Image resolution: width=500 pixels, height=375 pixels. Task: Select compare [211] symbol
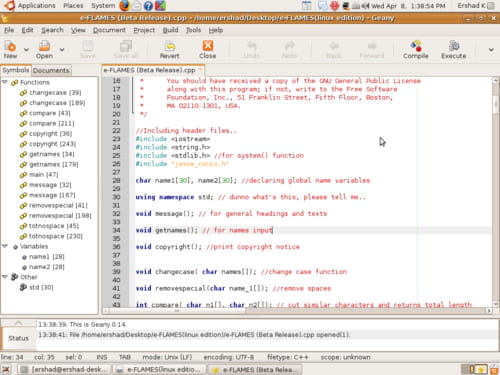[x=52, y=123]
